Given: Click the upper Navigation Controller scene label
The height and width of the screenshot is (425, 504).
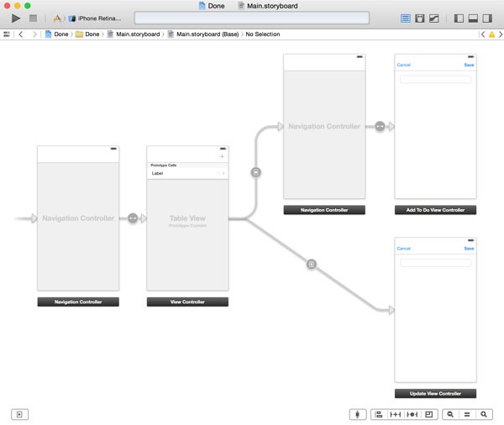Looking at the screenshot, I should coord(324,210).
